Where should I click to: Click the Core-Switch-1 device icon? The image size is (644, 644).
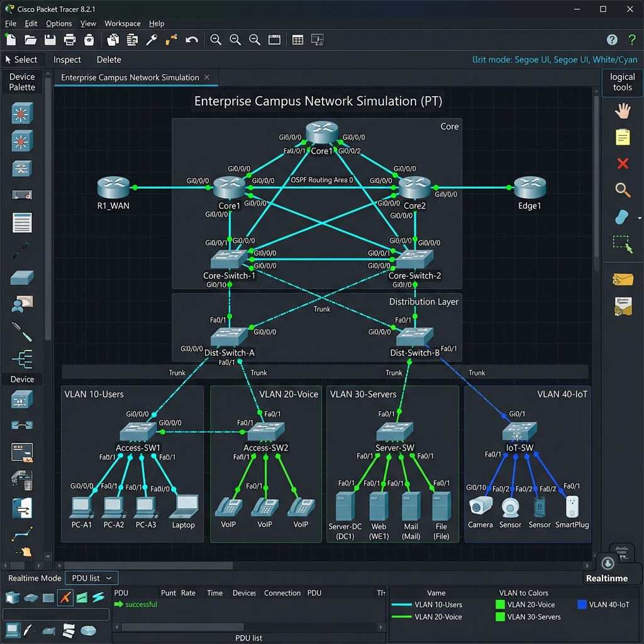coord(228,259)
